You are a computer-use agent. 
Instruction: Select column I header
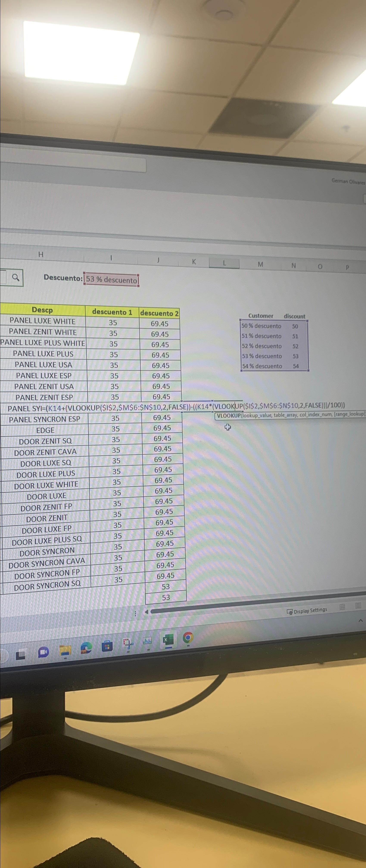(x=111, y=258)
